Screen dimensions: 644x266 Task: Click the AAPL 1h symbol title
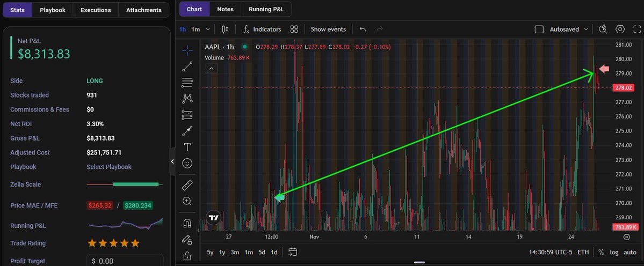[x=219, y=47]
